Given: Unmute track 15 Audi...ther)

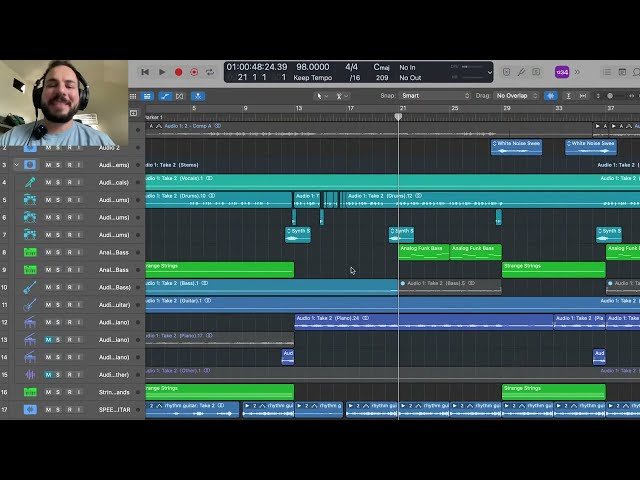Looking at the screenshot, I should pyautogui.click(x=49, y=375).
